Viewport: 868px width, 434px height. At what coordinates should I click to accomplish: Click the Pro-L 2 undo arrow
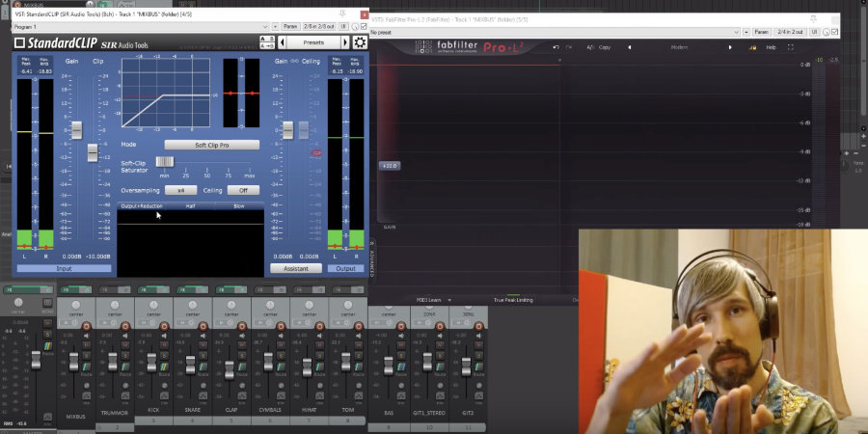coord(556,47)
